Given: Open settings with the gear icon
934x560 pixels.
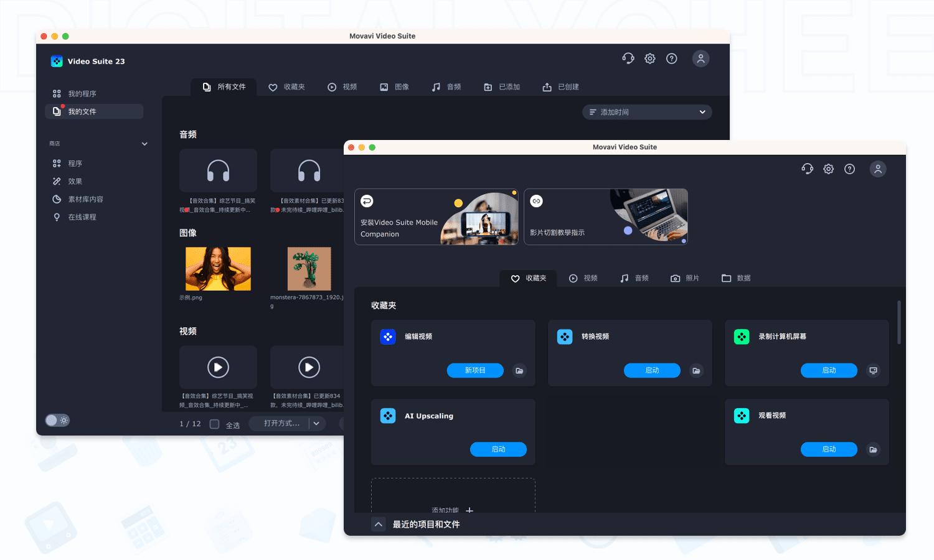Looking at the screenshot, I should point(828,169).
